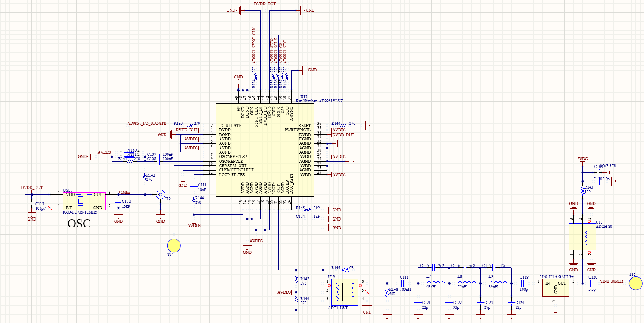Click the AD9951_I/O_UPDATE net label

(146, 124)
